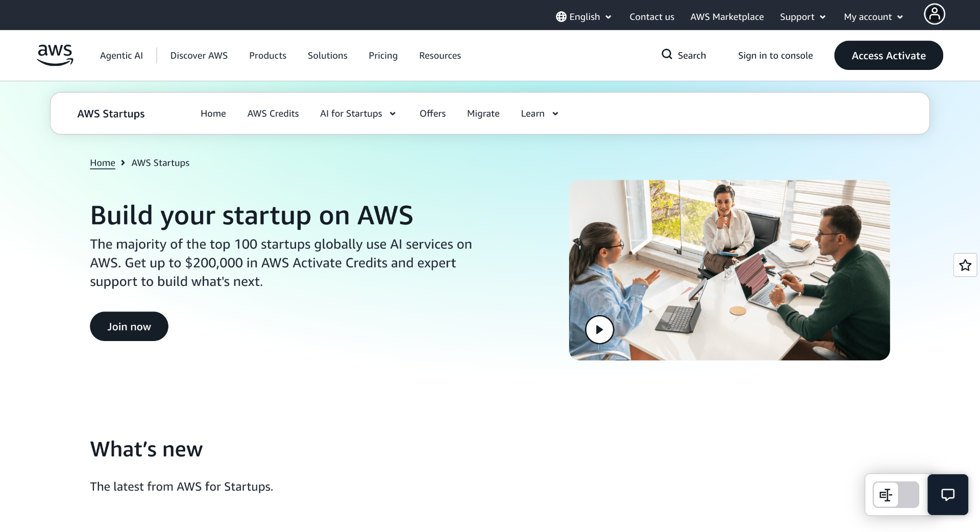Click the 'Build your startup on AWS' heading
Screen dimensions: 980x532
point(252,215)
